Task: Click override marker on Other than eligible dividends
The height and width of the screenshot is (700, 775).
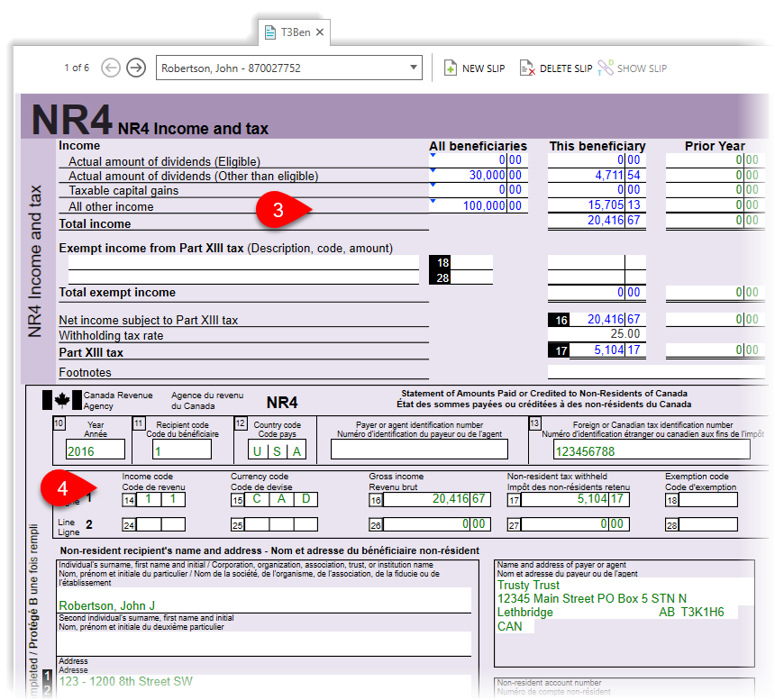Action: point(433,170)
